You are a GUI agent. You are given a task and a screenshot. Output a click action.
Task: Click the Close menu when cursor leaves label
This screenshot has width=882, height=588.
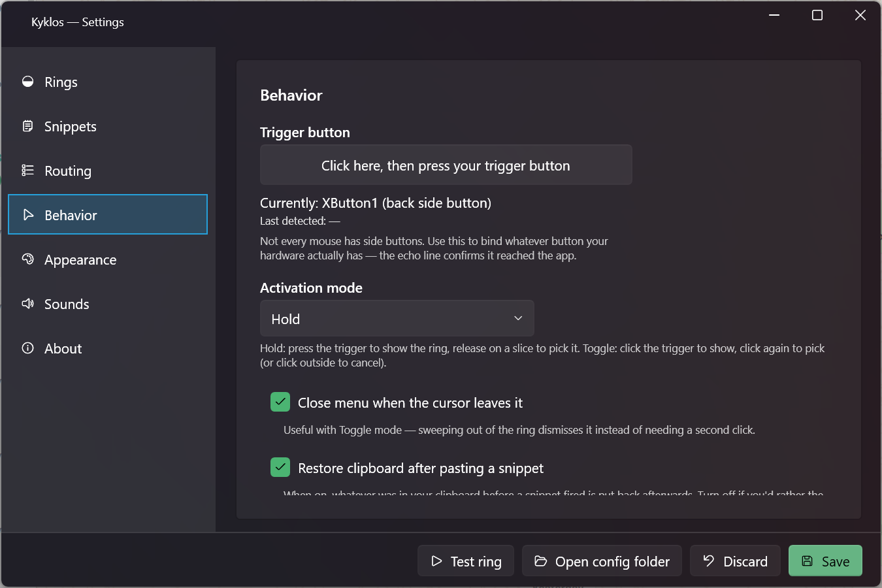(410, 403)
